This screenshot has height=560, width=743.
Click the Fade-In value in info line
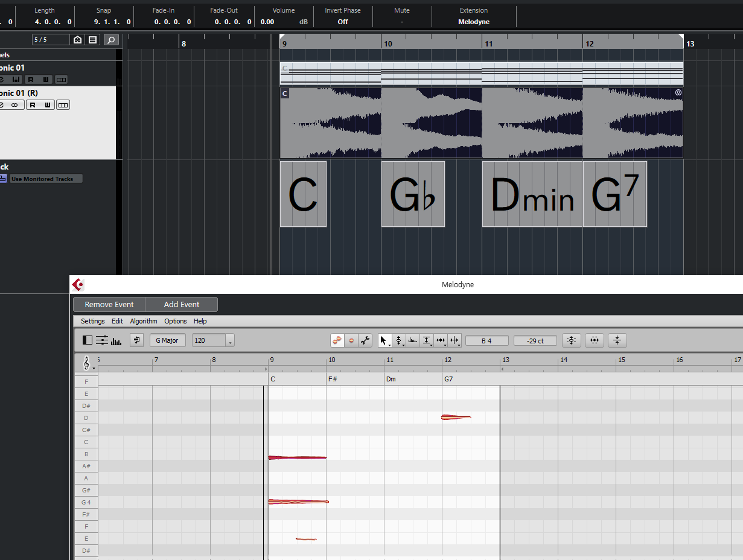(173, 22)
